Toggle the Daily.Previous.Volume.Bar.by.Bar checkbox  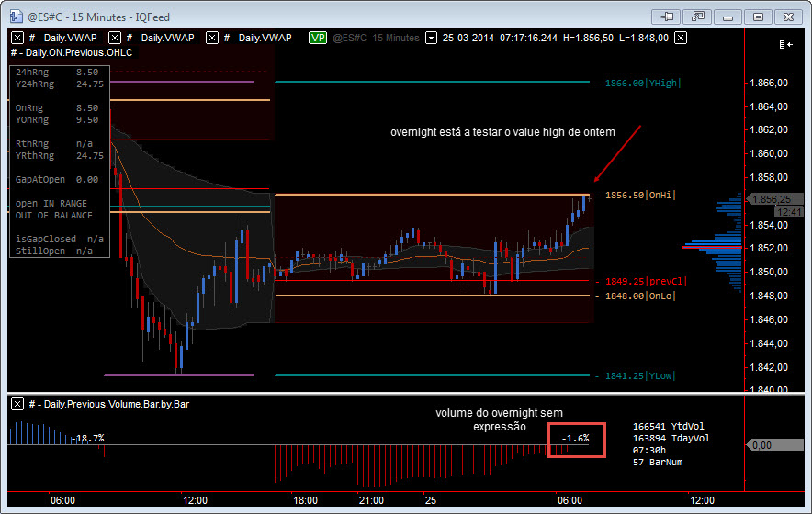pyautogui.click(x=17, y=404)
